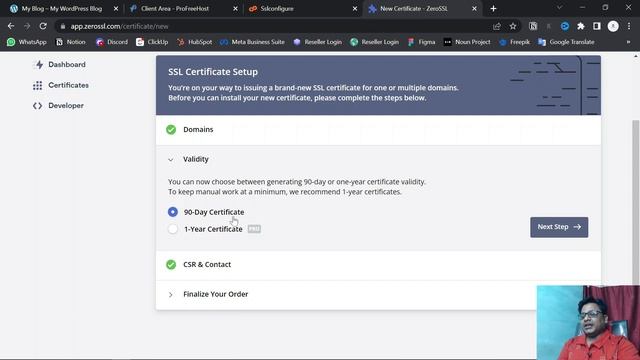Screen dimensions: 640x360
Task: Click the Developer code brackets icon
Action: point(38,106)
